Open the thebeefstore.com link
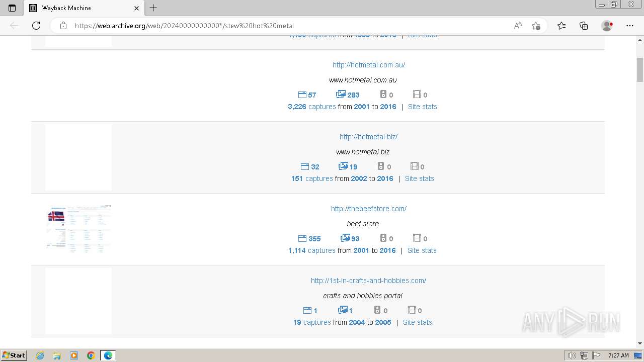The height and width of the screenshot is (362, 644). (369, 209)
